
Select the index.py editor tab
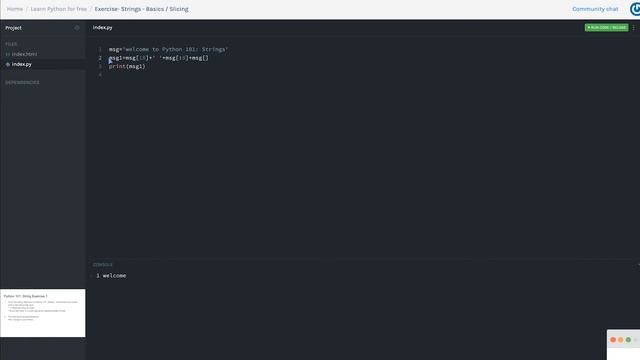tap(102, 27)
